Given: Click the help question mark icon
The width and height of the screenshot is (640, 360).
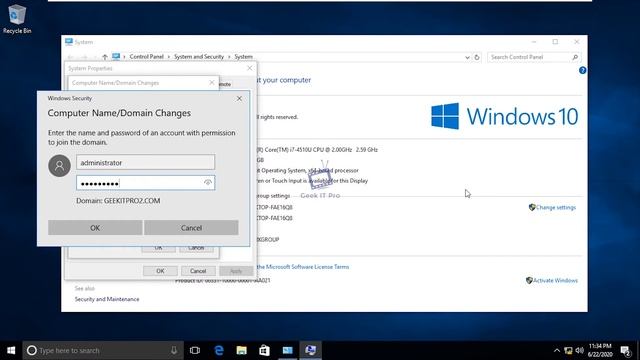Looking at the screenshot, I should point(582,70).
